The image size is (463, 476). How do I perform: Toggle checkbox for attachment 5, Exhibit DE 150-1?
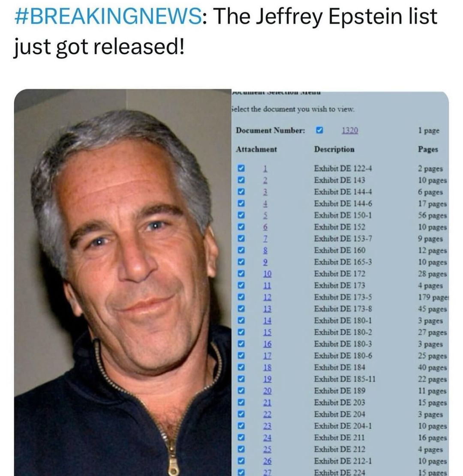click(241, 215)
